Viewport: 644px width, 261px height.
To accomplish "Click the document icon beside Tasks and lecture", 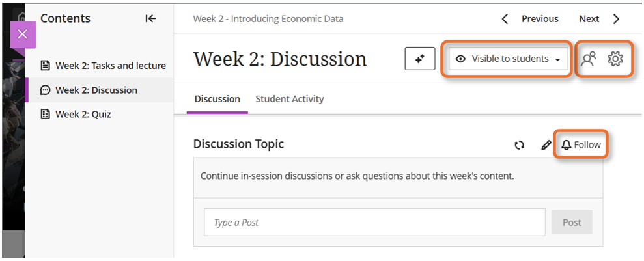I will tap(46, 65).
